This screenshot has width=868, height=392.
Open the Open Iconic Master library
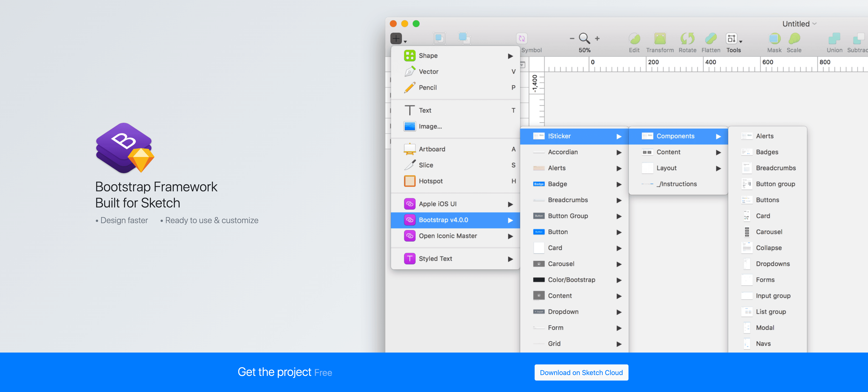click(455, 236)
